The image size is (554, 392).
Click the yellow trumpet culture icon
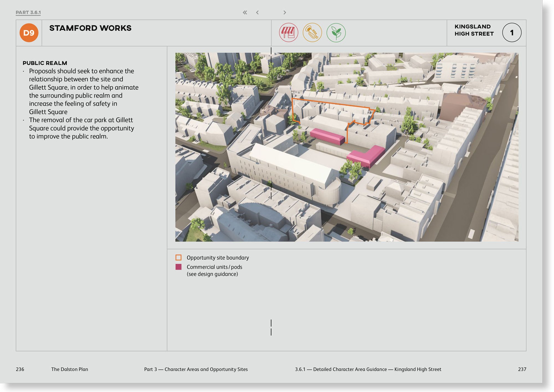(x=312, y=32)
